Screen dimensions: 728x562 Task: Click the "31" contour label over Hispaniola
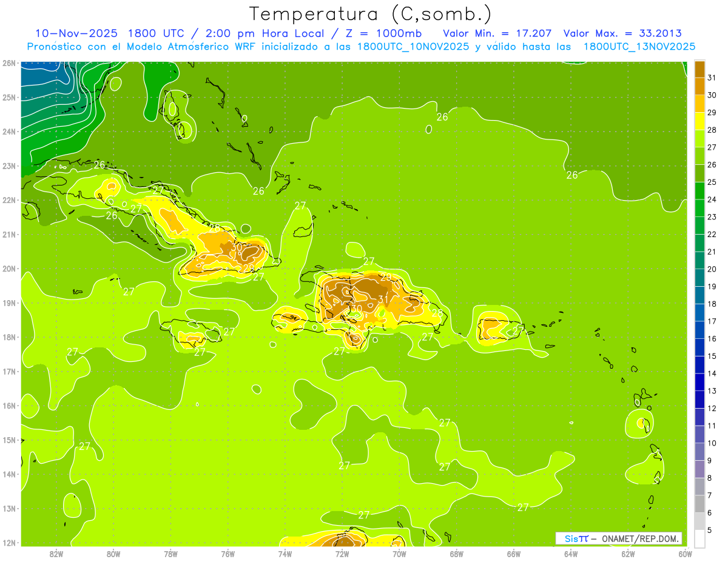383,299
